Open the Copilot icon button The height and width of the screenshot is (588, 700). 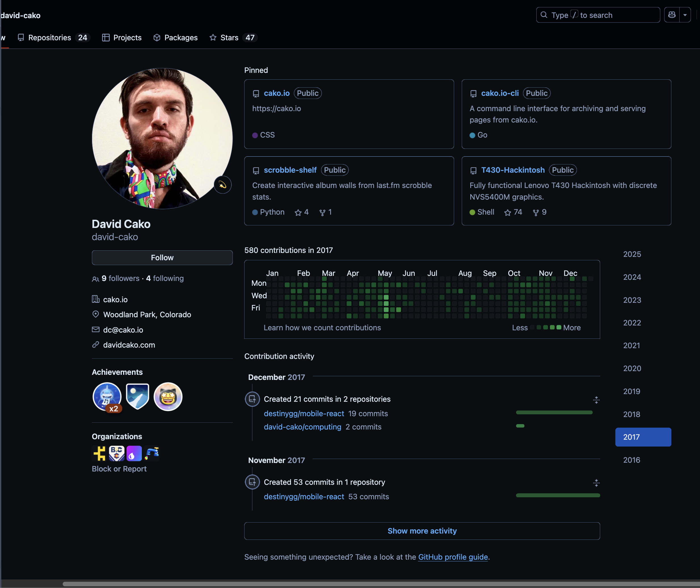pyautogui.click(x=672, y=15)
